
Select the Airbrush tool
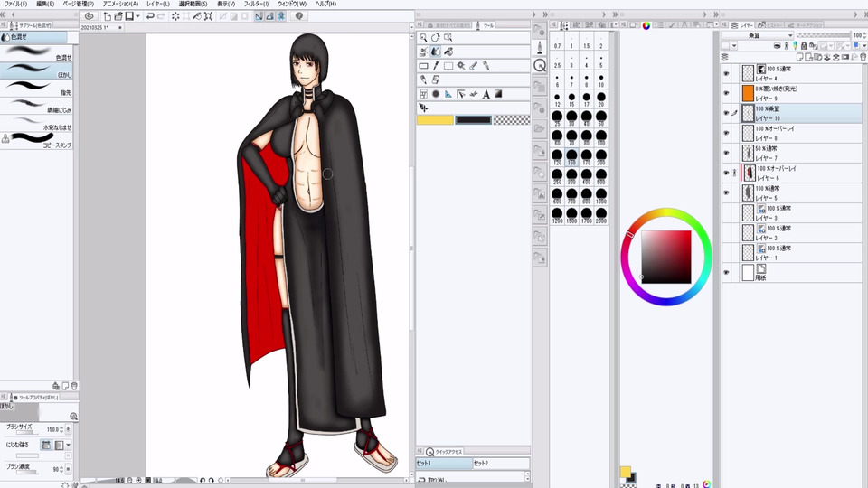click(423, 52)
